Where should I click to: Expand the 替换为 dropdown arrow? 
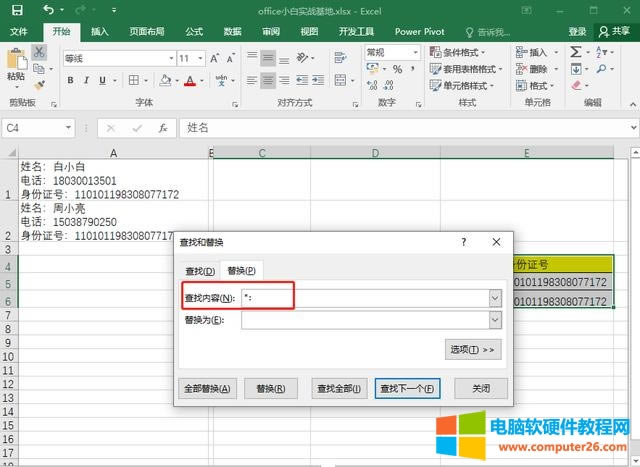point(494,320)
